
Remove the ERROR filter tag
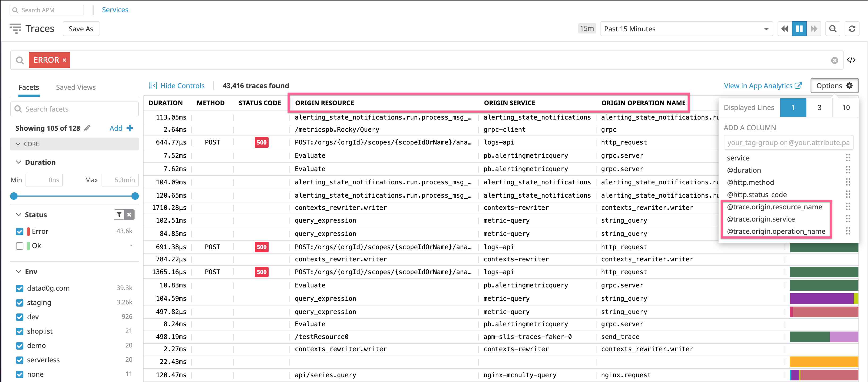(64, 60)
